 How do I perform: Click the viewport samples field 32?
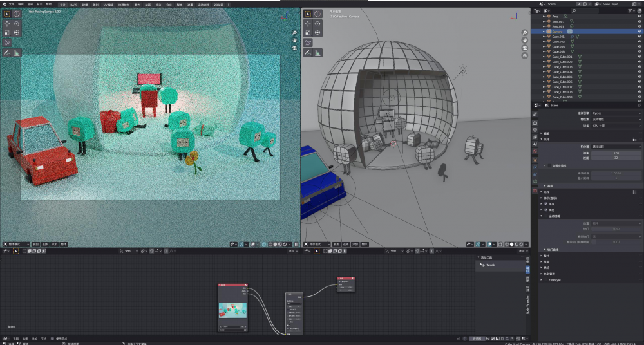click(616, 158)
